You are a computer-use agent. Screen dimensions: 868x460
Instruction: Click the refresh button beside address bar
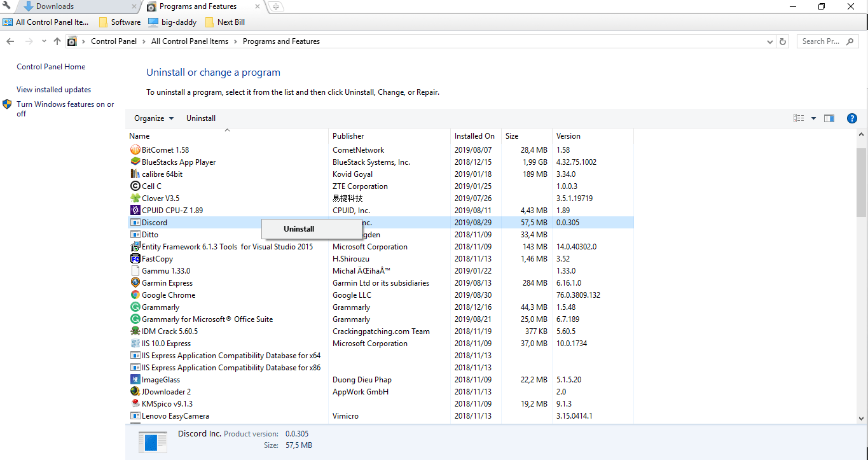(x=783, y=41)
